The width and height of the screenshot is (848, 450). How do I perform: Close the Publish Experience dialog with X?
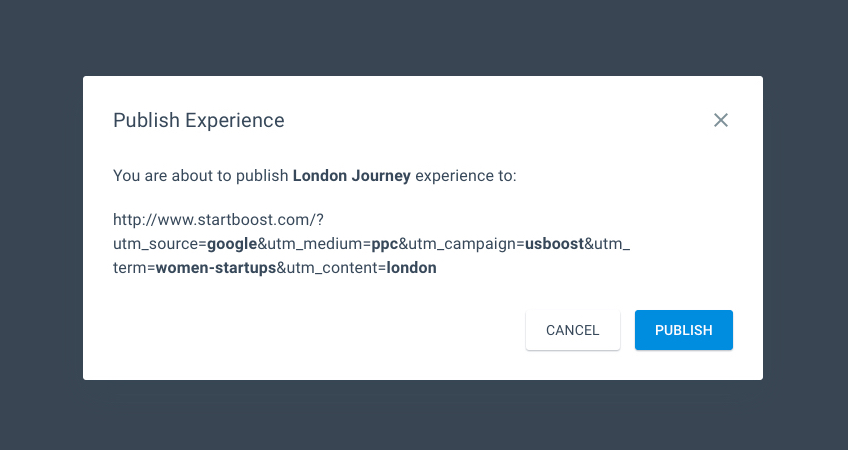[x=721, y=120]
